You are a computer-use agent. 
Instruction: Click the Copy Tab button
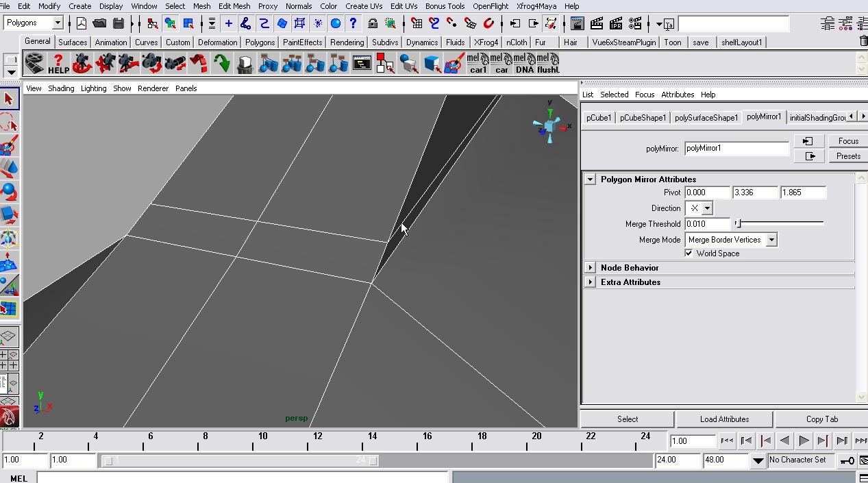tap(821, 419)
